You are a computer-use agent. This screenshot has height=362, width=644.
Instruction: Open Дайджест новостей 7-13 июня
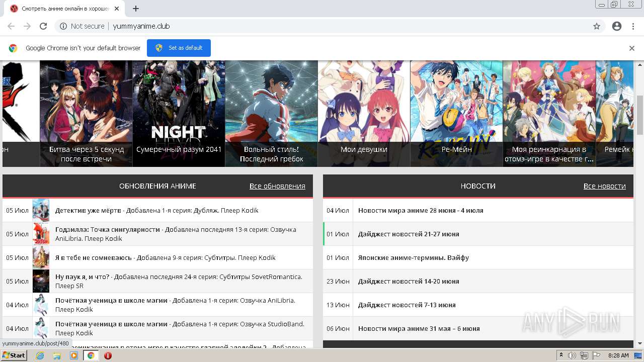click(407, 305)
